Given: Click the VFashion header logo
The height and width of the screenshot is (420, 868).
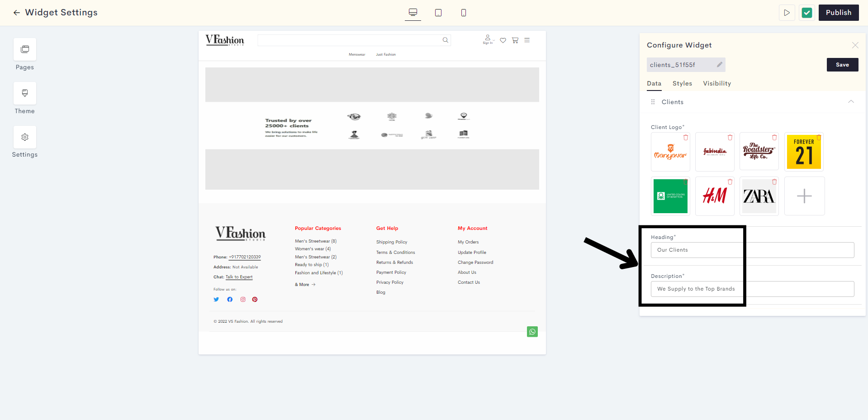Looking at the screenshot, I should point(225,40).
